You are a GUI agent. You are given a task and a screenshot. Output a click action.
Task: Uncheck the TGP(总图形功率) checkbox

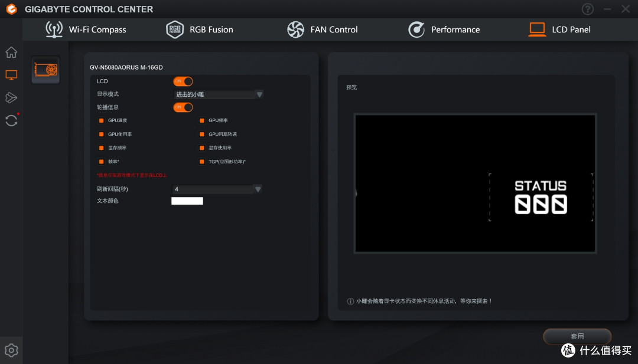[x=202, y=162]
